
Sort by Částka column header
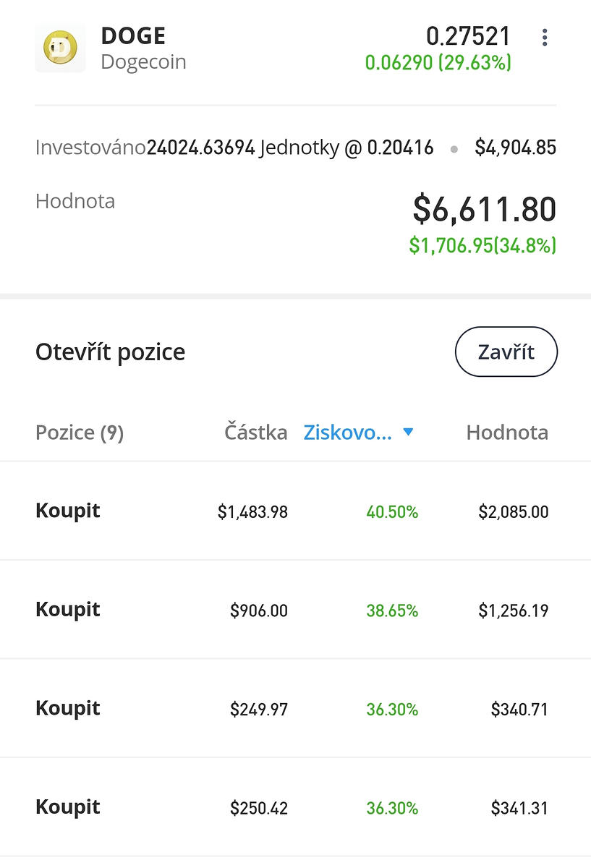coord(256,433)
